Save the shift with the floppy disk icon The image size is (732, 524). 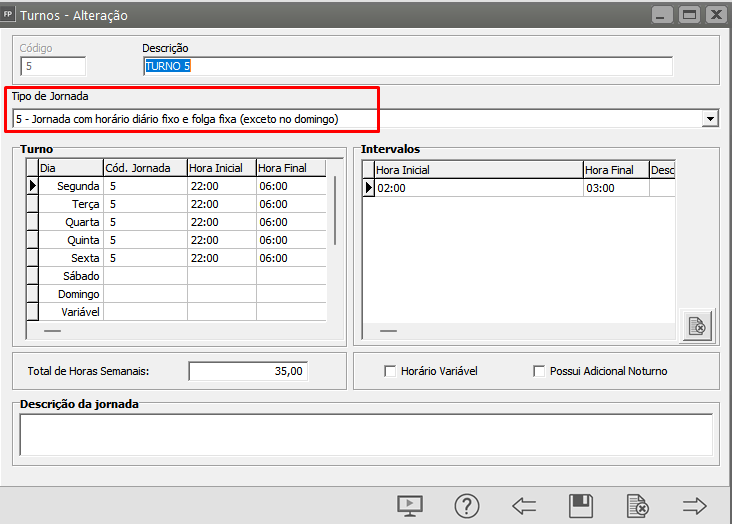tap(581, 506)
